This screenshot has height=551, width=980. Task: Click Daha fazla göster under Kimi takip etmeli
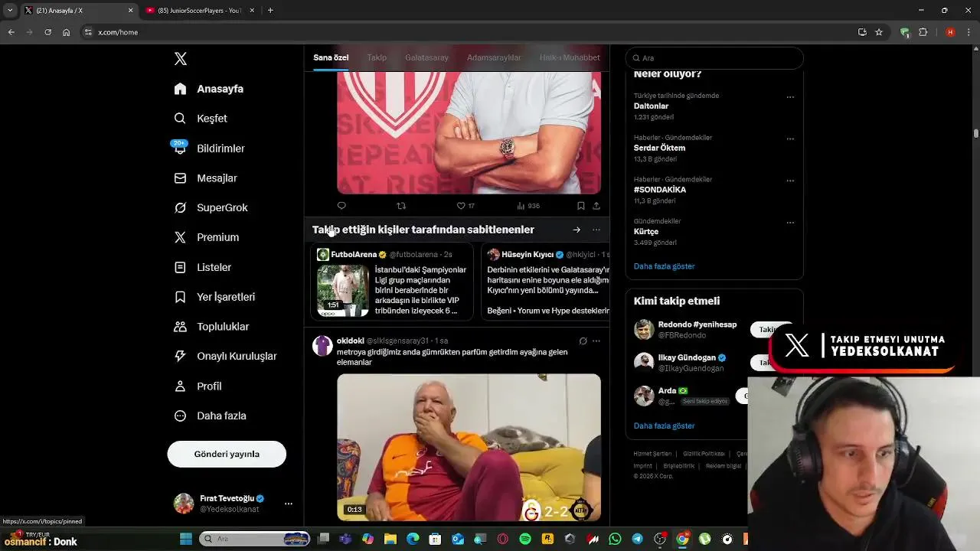tap(665, 425)
